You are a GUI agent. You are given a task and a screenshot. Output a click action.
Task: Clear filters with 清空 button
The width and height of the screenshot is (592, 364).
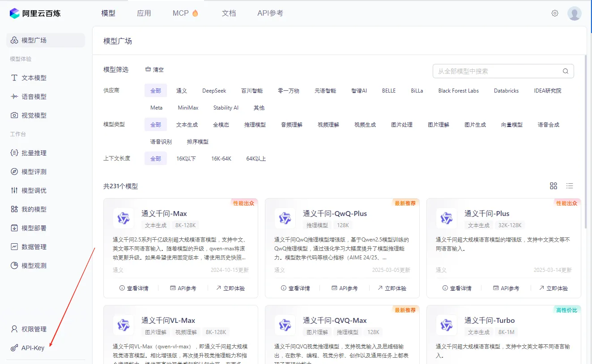point(155,70)
